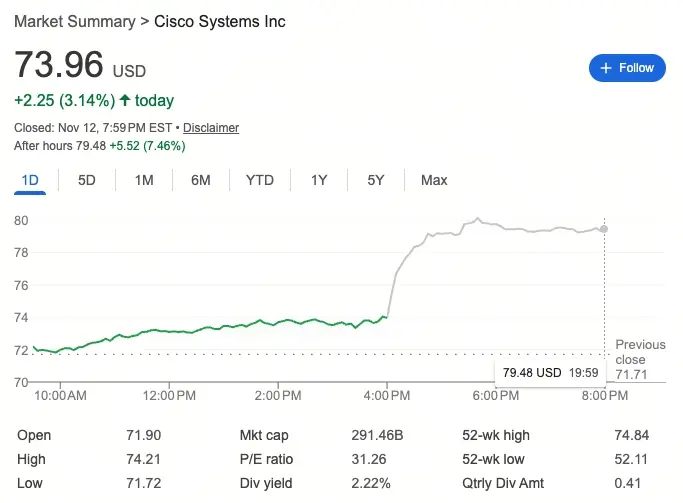Click the 10:00 AM axis label
The width and height of the screenshot is (683, 503).
pyautogui.click(x=60, y=395)
